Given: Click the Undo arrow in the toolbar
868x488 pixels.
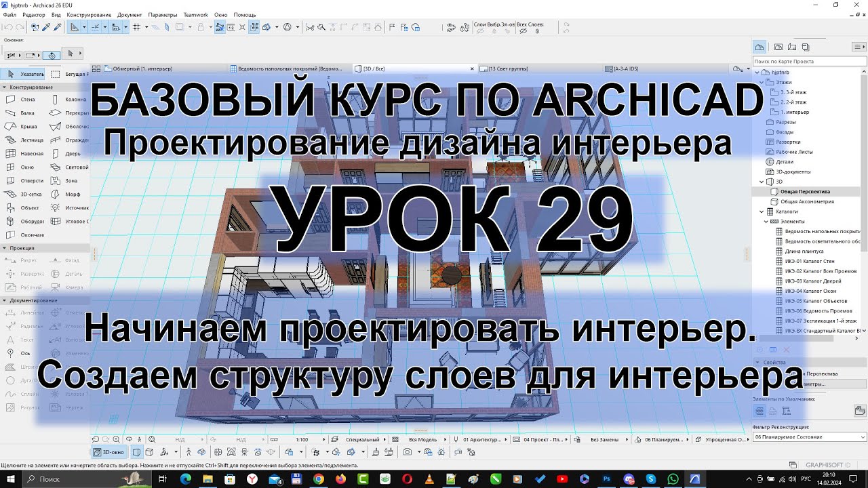Looking at the screenshot, I should point(8,27).
